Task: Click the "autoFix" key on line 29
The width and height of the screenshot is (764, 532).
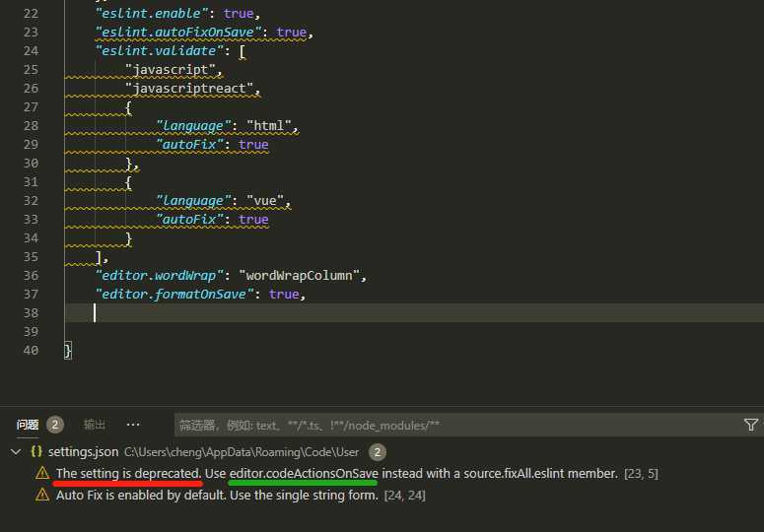Action: point(189,145)
